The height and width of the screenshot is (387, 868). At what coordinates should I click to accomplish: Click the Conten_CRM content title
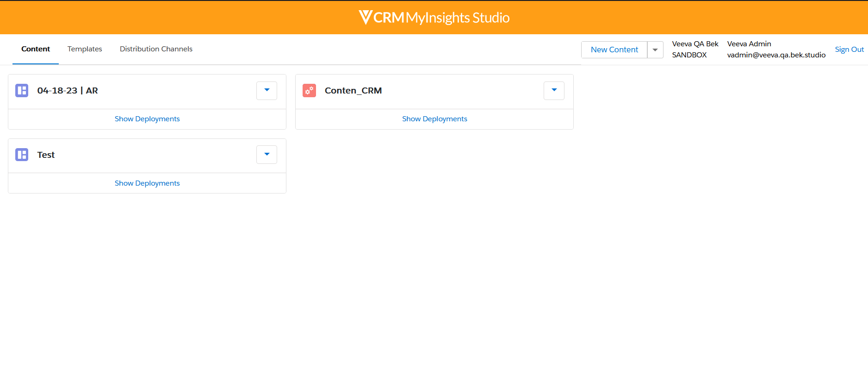353,91
